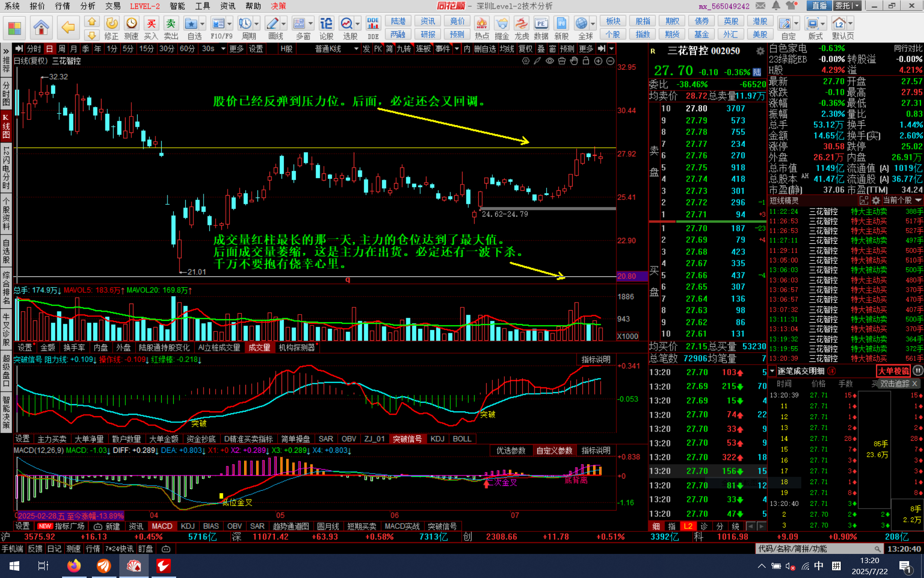This screenshot has width=924, height=578.
Task: Click the 基金 fund button
Action: 701,34
